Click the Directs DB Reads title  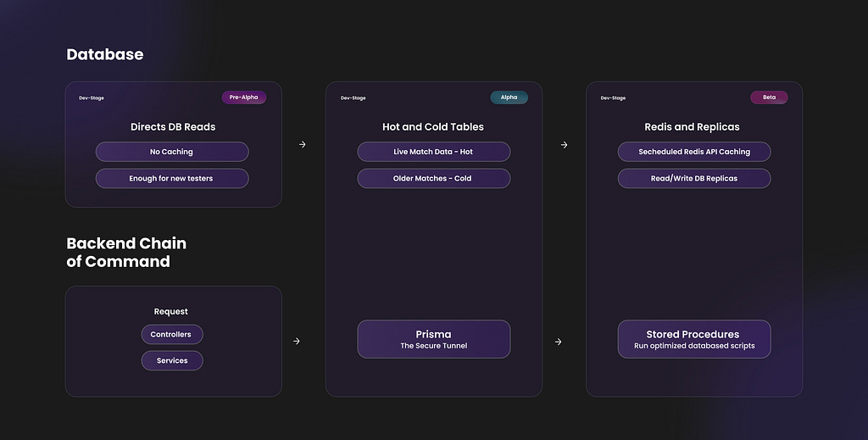[x=173, y=126]
